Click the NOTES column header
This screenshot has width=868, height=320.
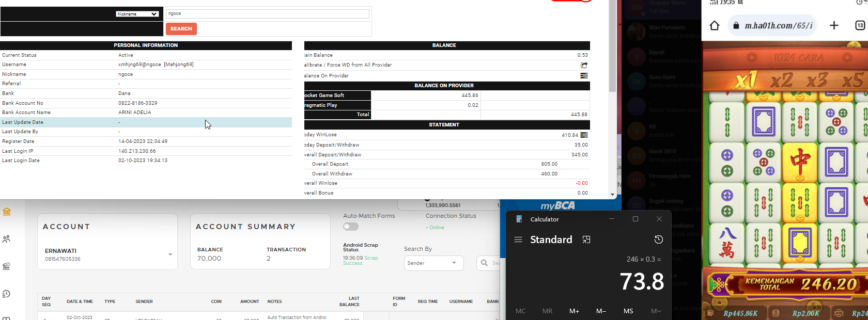pyautogui.click(x=275, y=301)
